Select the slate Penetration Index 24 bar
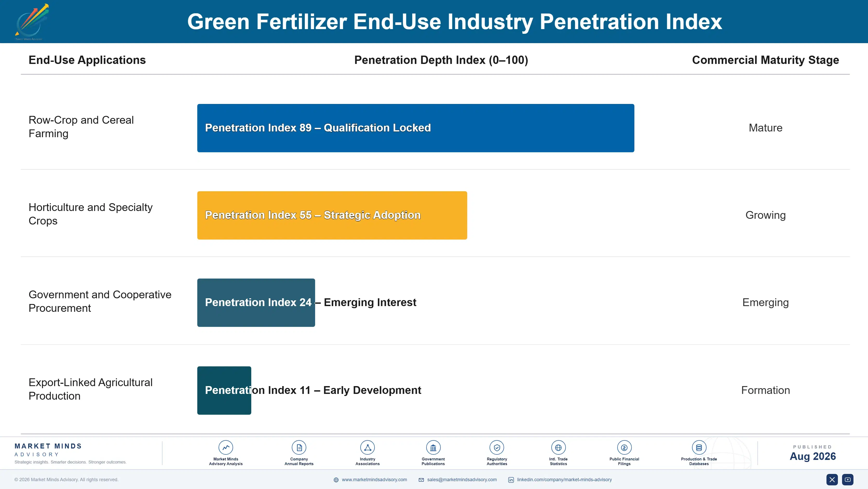This screenshot has width=868, height=489. pos(256,302)
